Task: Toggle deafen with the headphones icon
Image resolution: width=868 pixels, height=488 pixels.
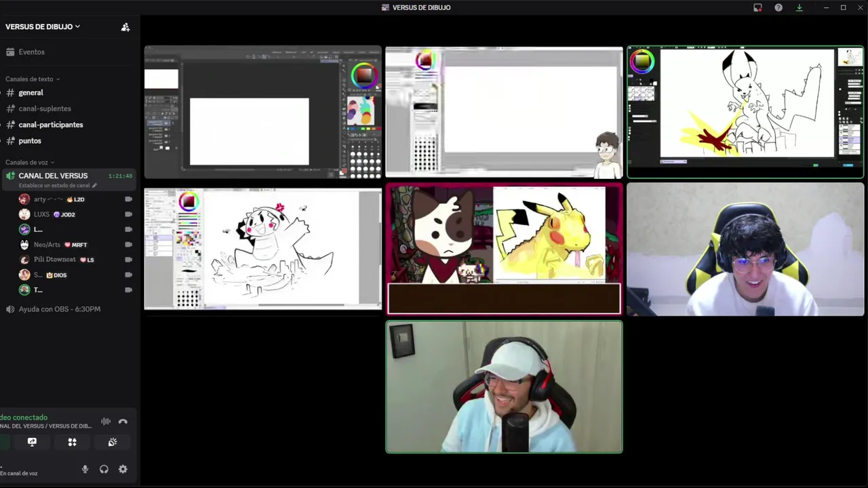Action: pos(104,469)
